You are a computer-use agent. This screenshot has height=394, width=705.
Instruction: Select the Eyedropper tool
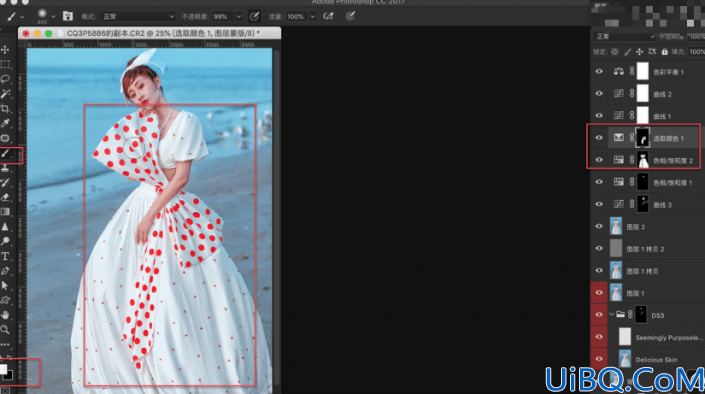tap(5, 123)
